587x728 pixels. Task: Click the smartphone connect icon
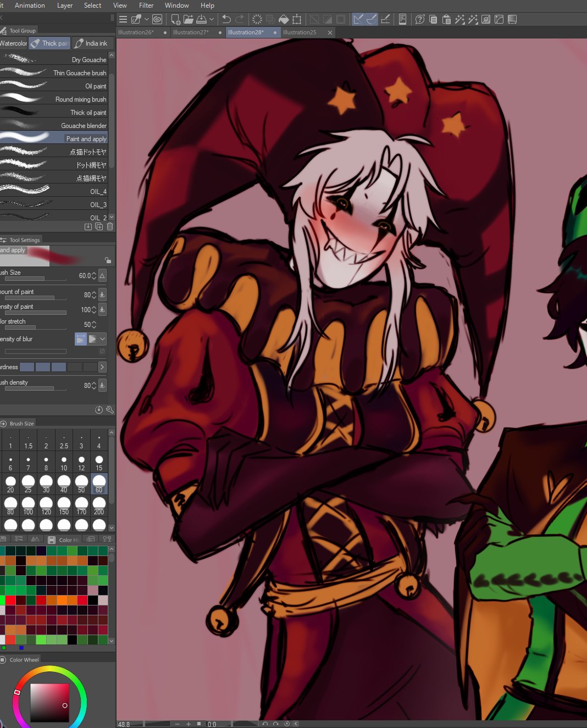tap(403, 19)
